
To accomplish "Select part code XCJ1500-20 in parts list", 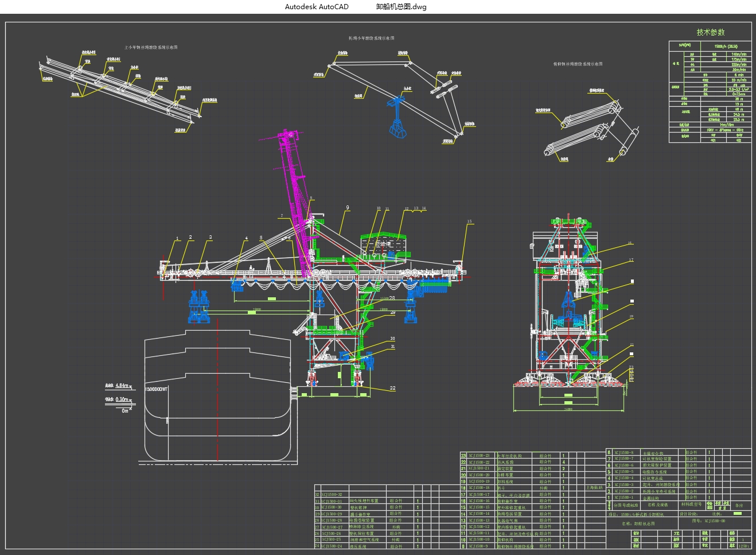I will pos(479,475).
